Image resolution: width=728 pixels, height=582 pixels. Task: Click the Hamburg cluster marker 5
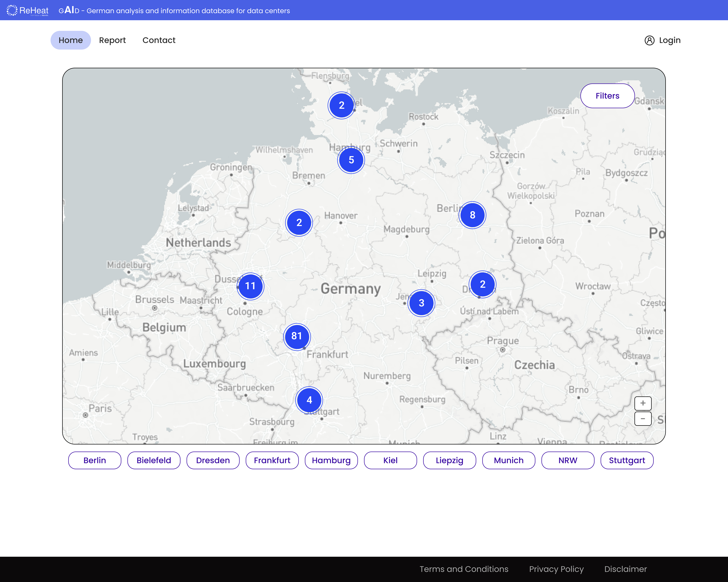click(x=351, y=160)
